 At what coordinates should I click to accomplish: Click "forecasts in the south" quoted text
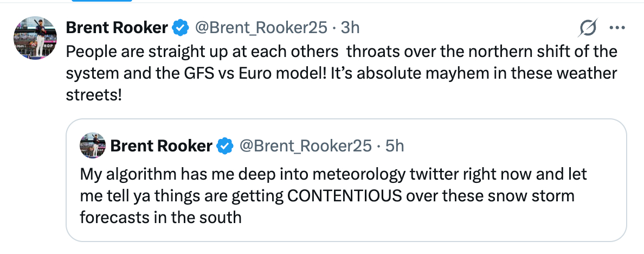[x=160, y=217]
